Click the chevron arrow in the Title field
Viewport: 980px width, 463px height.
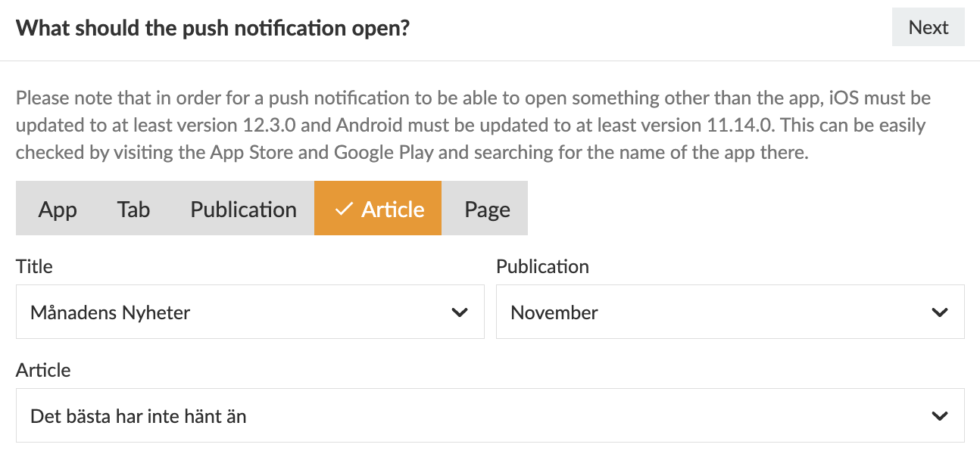coord(460,312)
